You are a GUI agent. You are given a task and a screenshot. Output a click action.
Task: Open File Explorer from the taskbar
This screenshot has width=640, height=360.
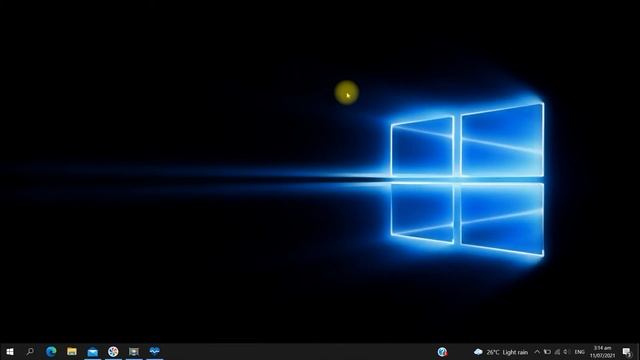tap(72, 351)
